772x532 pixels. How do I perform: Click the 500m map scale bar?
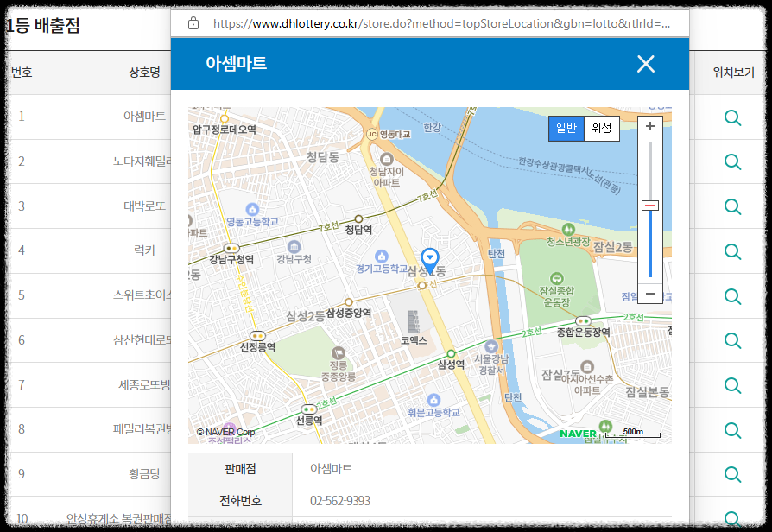[633, 433]
